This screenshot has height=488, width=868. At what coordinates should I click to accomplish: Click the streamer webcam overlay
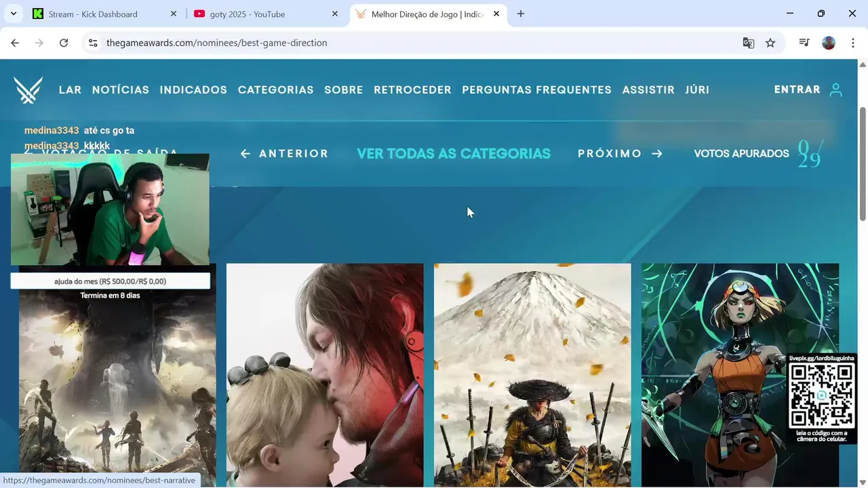(x=110, y=209)
